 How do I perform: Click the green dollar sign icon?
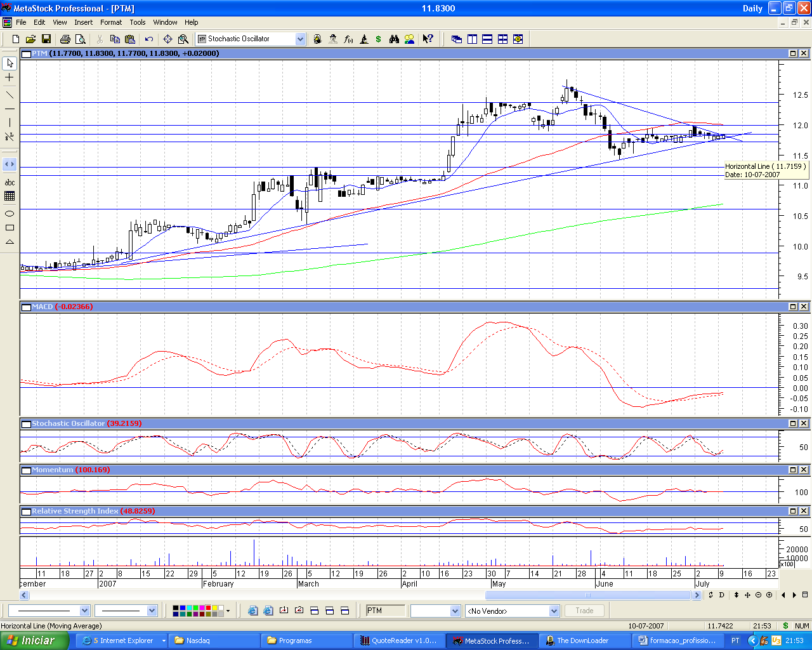tap(379, 39)
